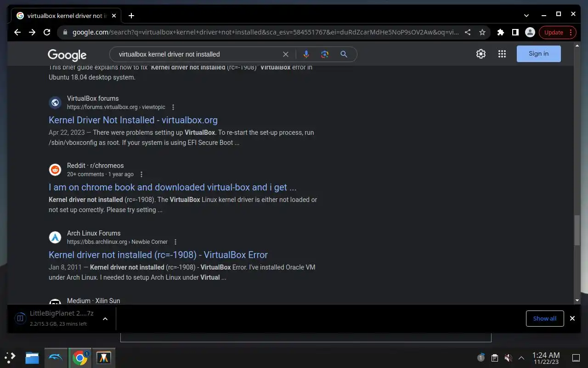
Task: Open more options for Reddit result
Action: (141, 174)
